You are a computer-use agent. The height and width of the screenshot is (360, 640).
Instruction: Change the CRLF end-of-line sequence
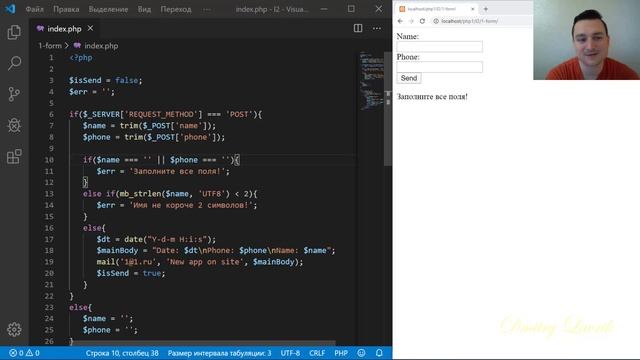pos(317,353)
